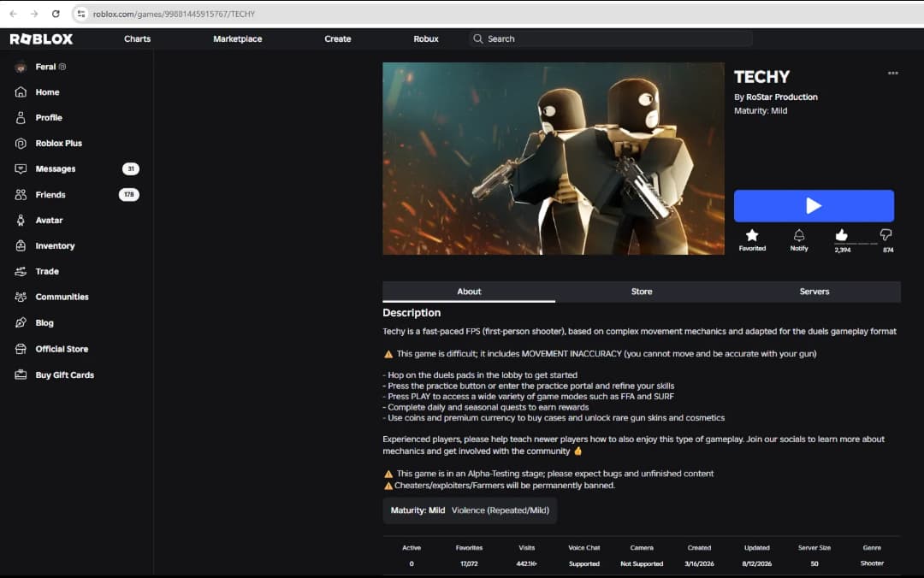Click the Blog icon in sidebar

21,323
